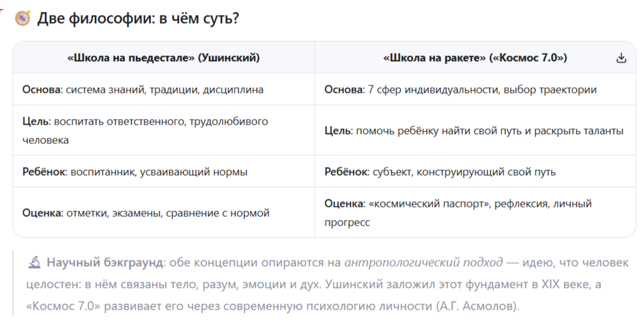Viewport: 644px width, 329px height.
Task: Click the cell 'Основа: система знаний, традиции, дисциплина'
Action: tap(163, 90)
